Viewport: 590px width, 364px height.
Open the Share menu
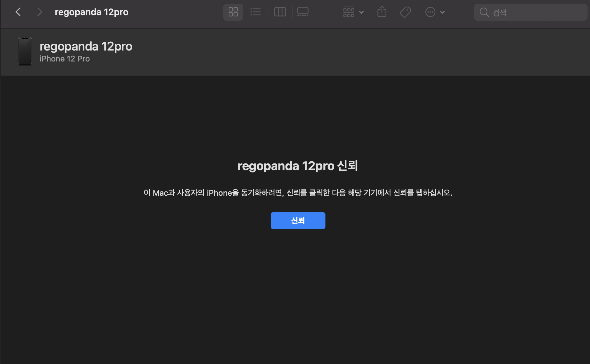(x=382, y=12)
